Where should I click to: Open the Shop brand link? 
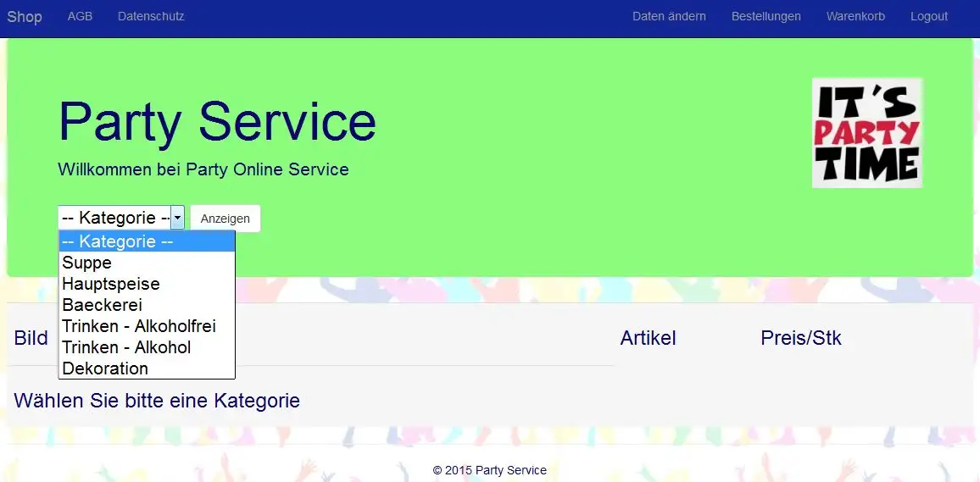(x=25, y=17)
